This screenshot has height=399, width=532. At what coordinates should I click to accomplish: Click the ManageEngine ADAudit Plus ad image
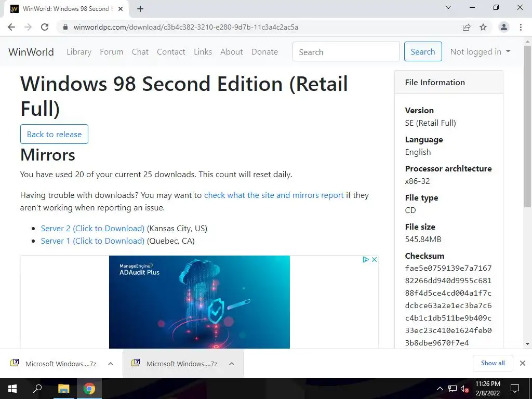coord(199,302)
